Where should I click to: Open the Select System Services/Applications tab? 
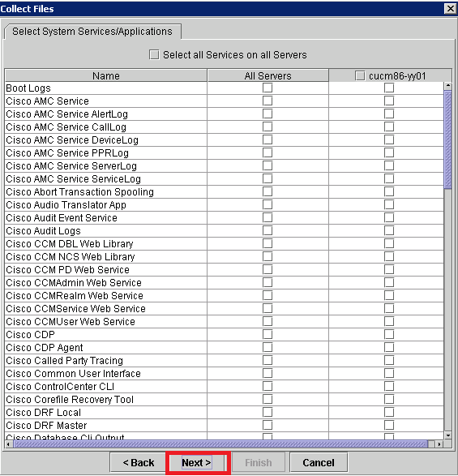tap(92, 32)
